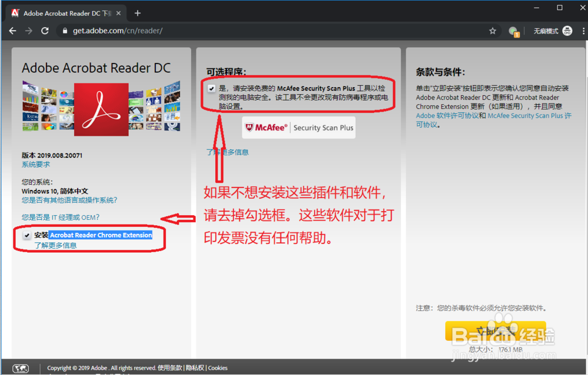Open the extension icon with badge 1

(513, 32)
